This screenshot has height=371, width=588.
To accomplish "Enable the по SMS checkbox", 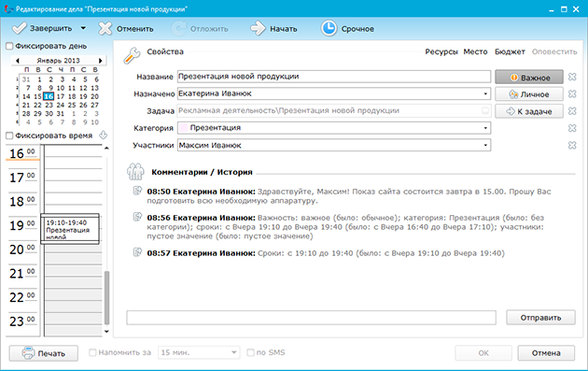I will pyautogui.click(x=250, y=352).
